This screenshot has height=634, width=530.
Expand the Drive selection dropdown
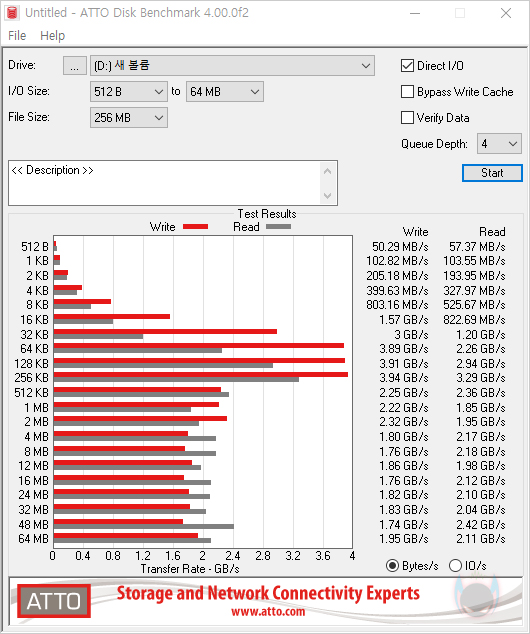[232, 66]
